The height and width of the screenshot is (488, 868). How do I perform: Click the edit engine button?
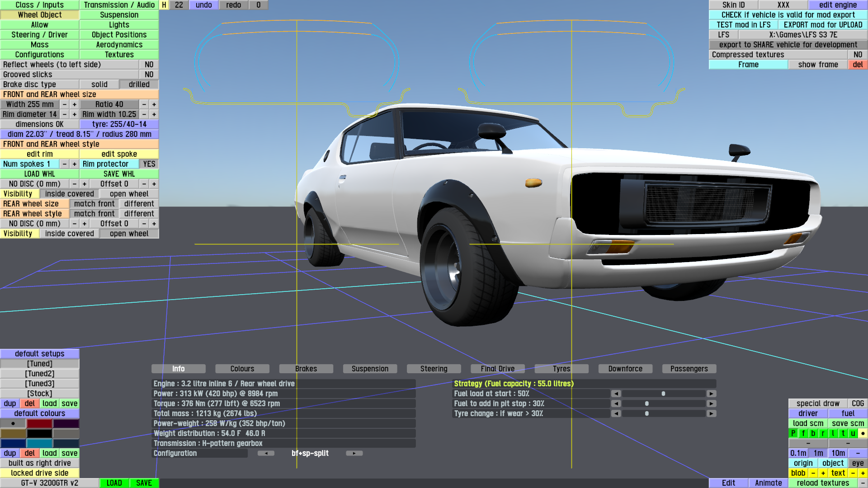[837, 5]
